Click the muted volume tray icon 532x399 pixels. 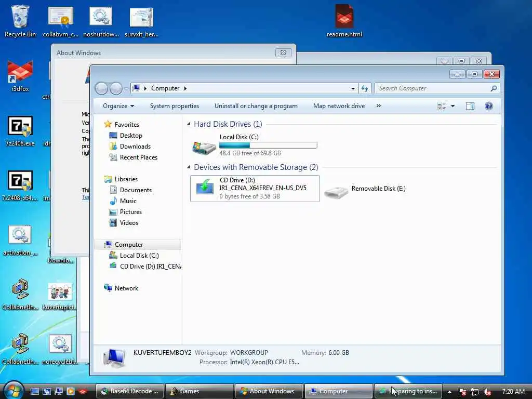click(487, 392)
